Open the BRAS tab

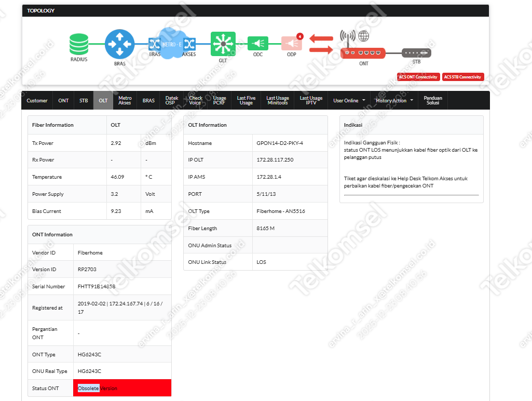pos(148,100)
